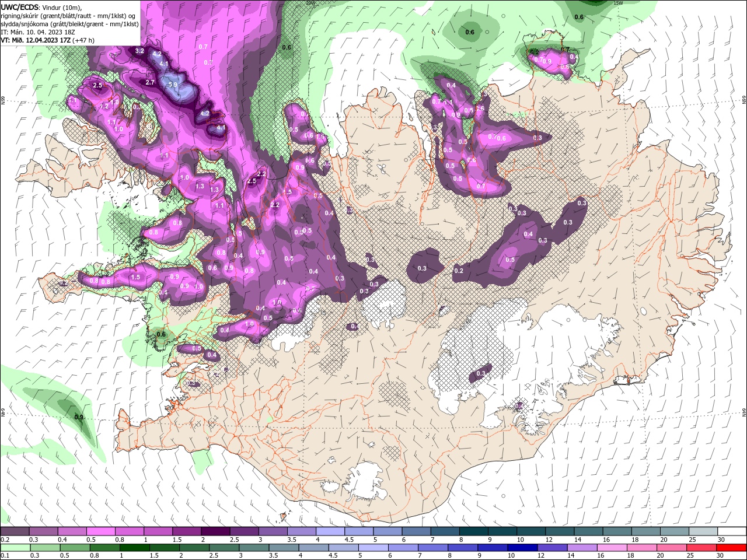The height and width of the screenshot is (560, 747).
Task: Pick dark teal upper-row swatch between 8 and 9
Action: point(473,531)
